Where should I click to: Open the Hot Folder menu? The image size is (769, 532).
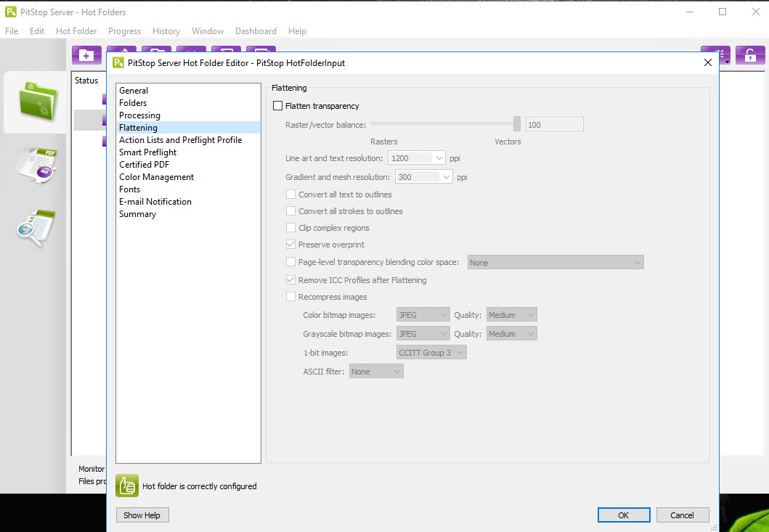[76, 31]
